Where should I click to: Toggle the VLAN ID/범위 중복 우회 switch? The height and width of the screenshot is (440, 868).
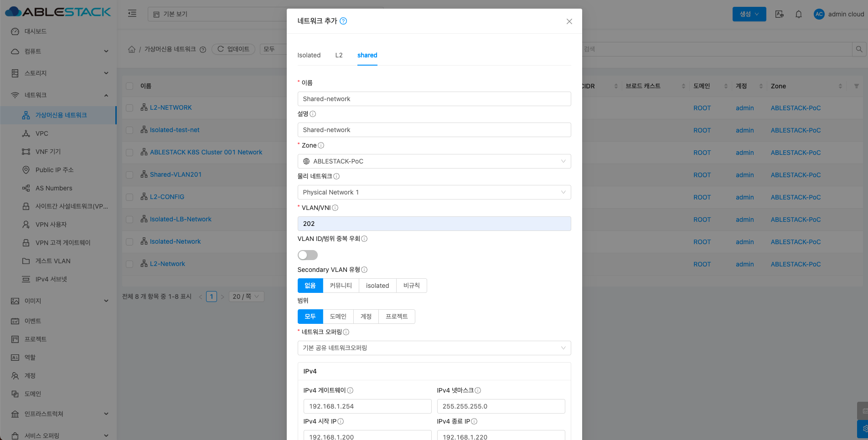307,255
